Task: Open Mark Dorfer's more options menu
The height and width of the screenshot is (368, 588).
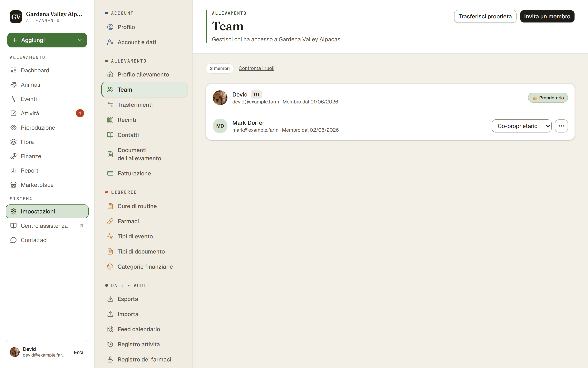Action: [561, 126]
